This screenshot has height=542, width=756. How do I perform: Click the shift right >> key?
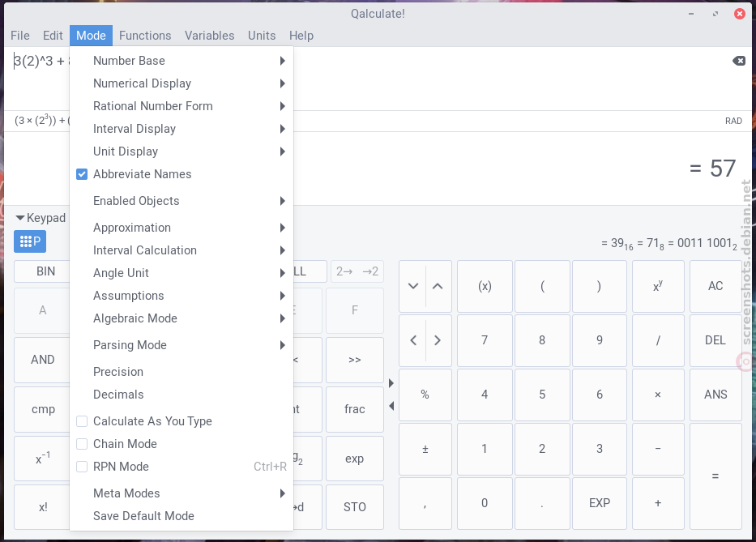pos(354,360)
